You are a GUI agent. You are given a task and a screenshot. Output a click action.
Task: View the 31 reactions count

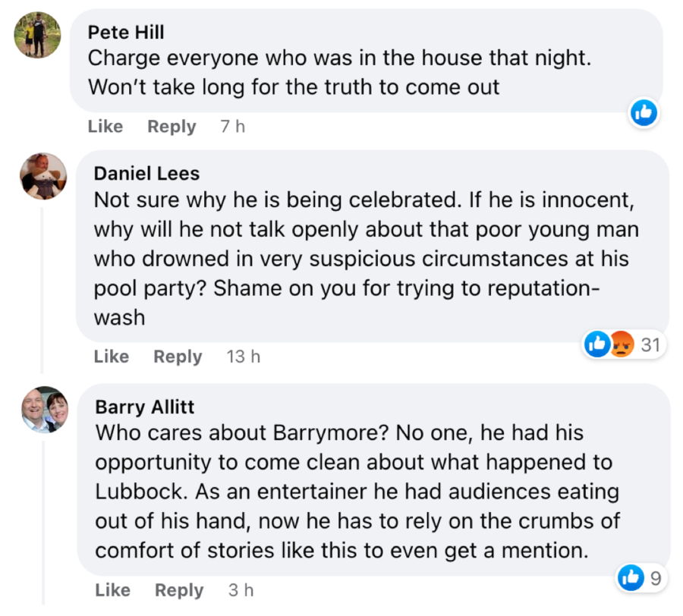point(650,345)
